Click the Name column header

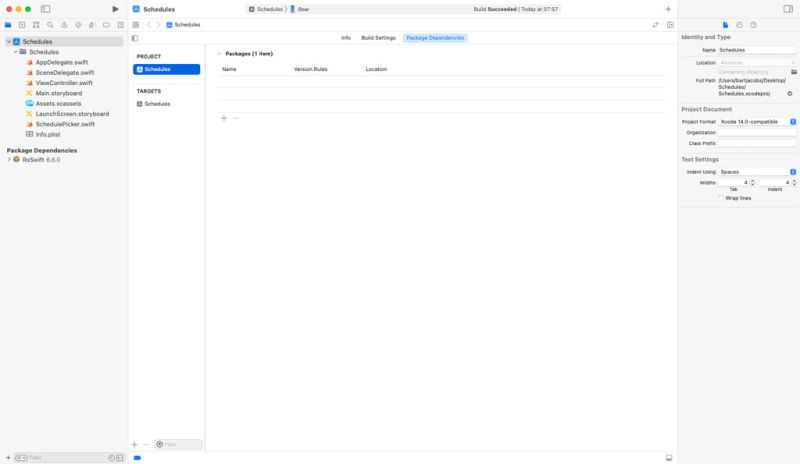tap(229, 69)
